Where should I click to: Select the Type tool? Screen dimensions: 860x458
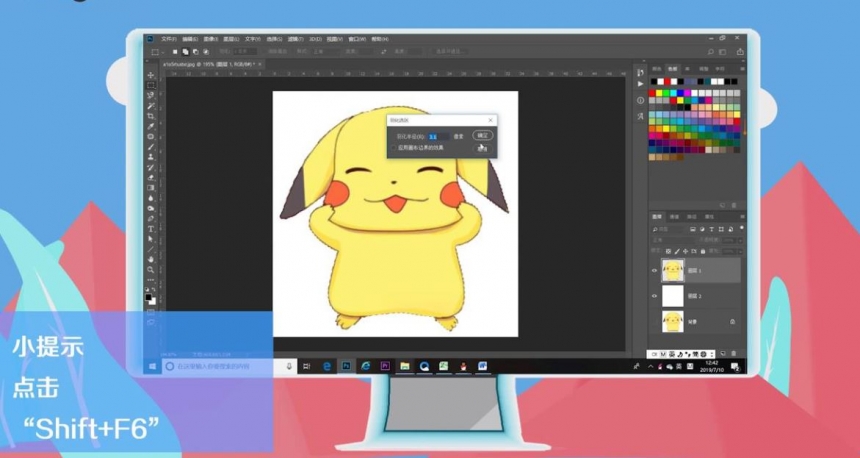151,229
